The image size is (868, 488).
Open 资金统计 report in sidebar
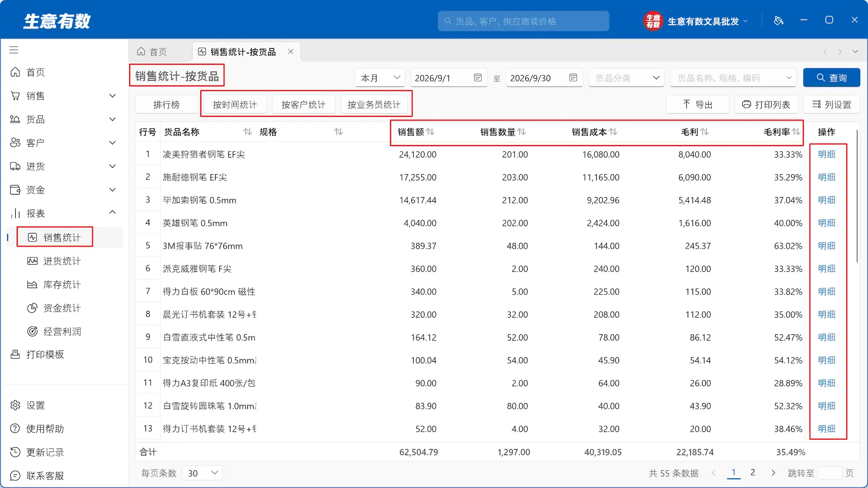coord(62,308)
